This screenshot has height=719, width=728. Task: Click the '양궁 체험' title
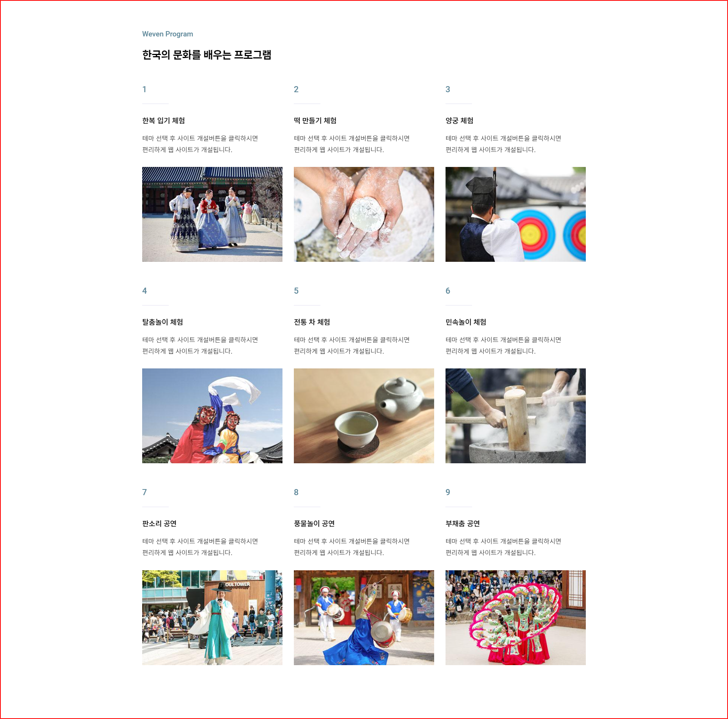459,121
